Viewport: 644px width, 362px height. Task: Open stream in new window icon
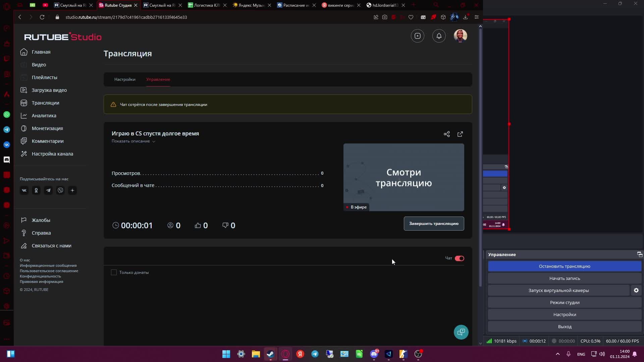click(460, 134)
